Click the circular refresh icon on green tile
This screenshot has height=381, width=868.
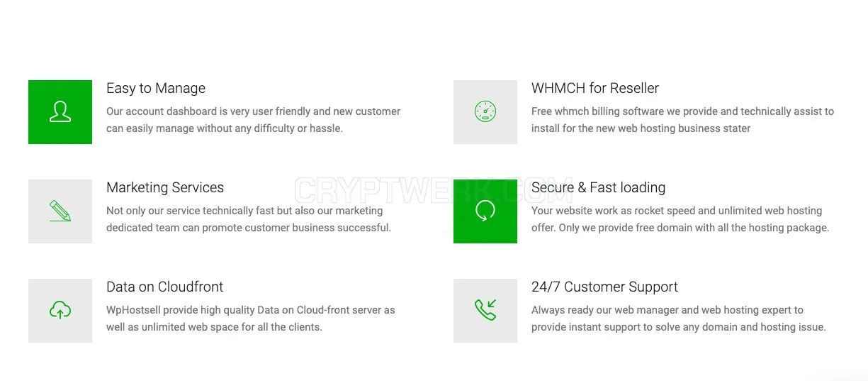(485, 211)
